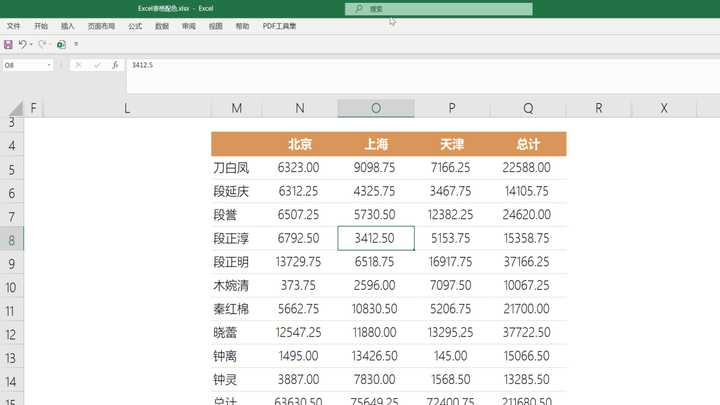Click the Enter checkmark in formula bar
The width and height of the screenshot is (720, 405).
[97, 65]
